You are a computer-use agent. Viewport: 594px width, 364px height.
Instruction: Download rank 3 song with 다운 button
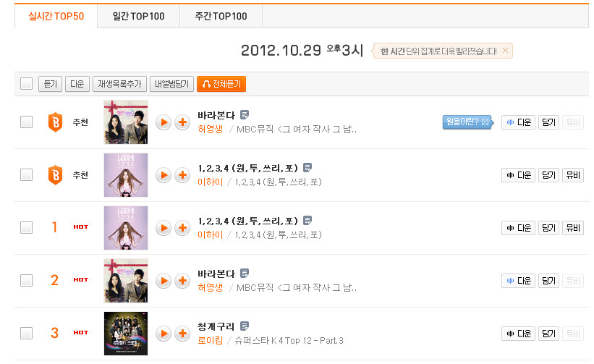pos(519,334)
